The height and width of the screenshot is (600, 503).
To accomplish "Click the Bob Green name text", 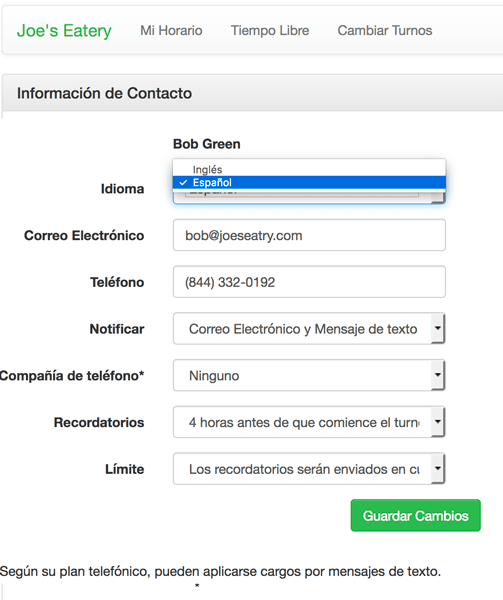I will coord(207,144).
